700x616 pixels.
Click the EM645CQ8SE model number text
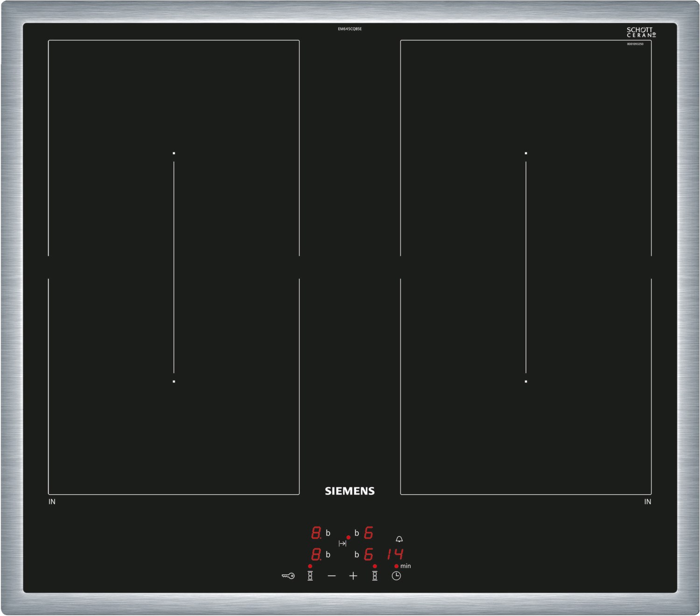pyautogui.click(x=350, y=29)
